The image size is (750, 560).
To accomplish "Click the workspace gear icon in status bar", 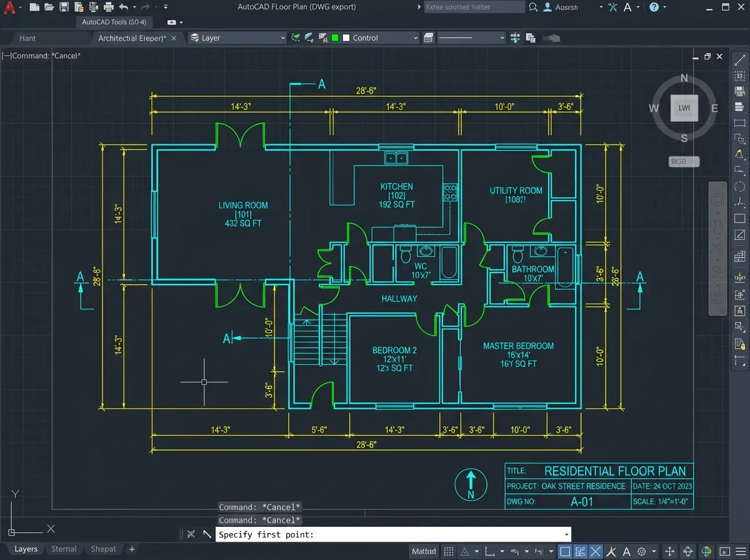I will tap(641, 551).
